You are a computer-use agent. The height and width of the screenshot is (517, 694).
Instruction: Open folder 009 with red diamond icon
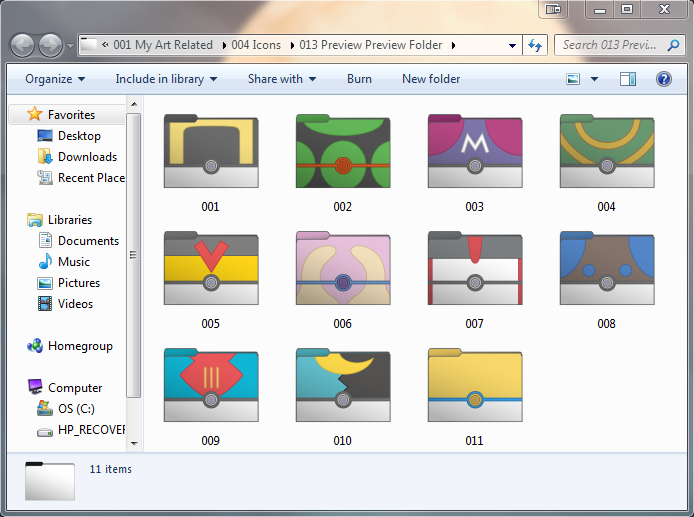point(211,385)
